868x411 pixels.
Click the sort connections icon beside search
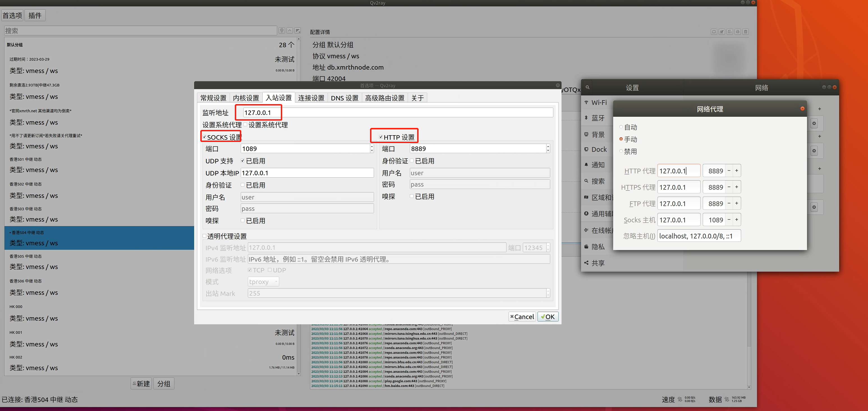pyautogui.click(x=298, y=31)
